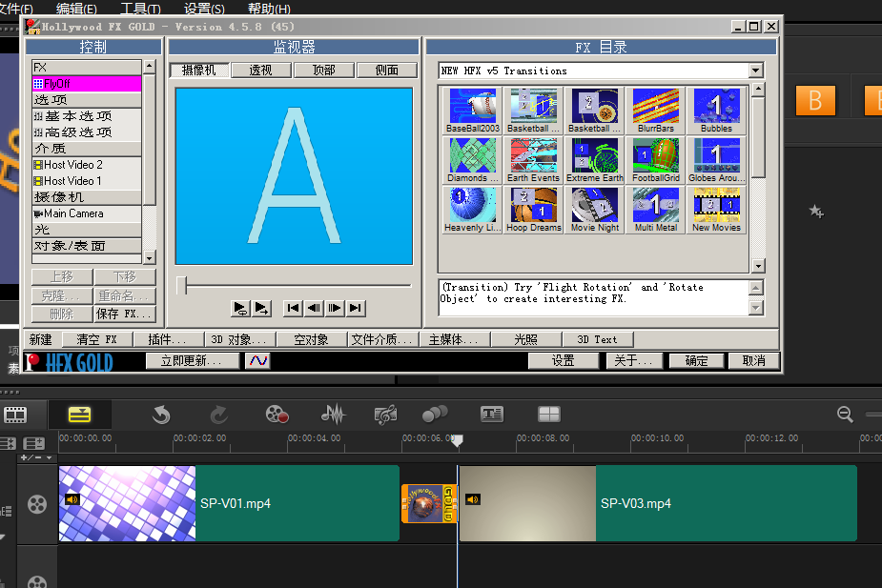Click the timeline playhead marker on the ruler
Viewport: 882px width, 588px height.
pos(458,440)
